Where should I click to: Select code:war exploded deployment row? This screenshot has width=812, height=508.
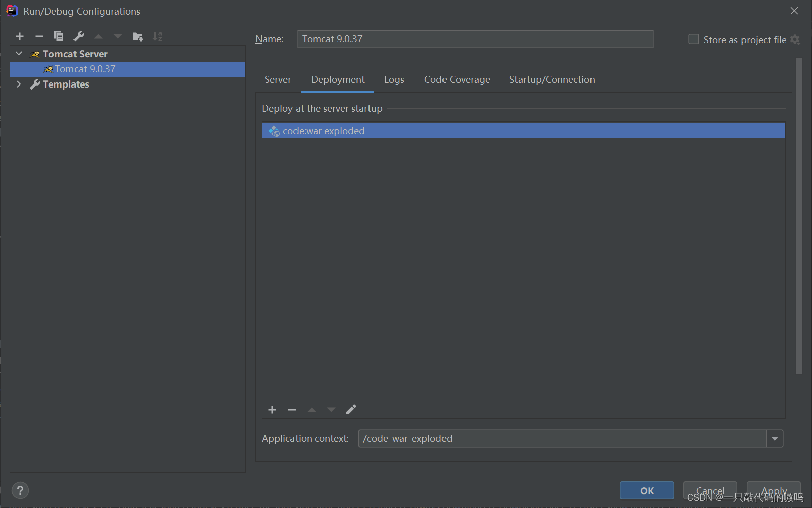[x=524, y=131]
